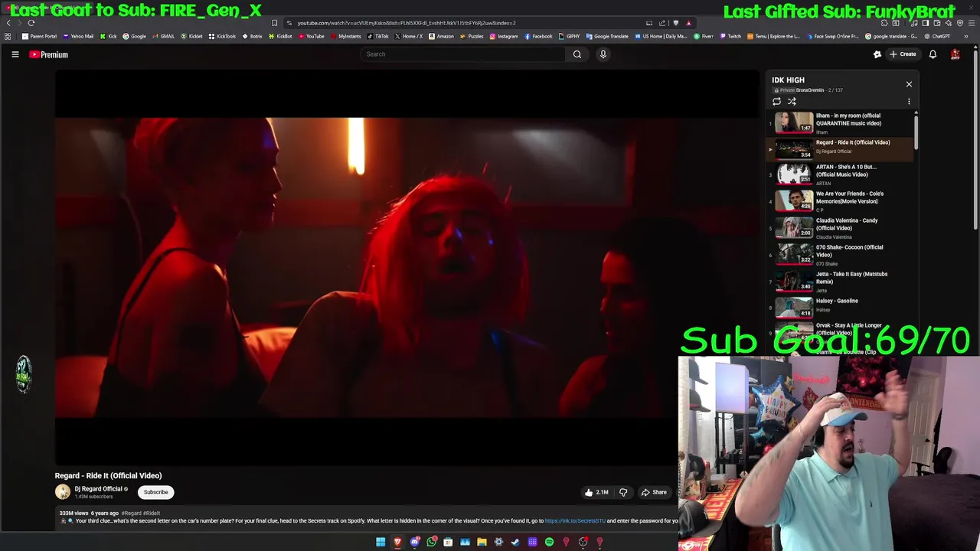
Task: Open the YouTube guide hamburger menu
Action: (15, 54)
